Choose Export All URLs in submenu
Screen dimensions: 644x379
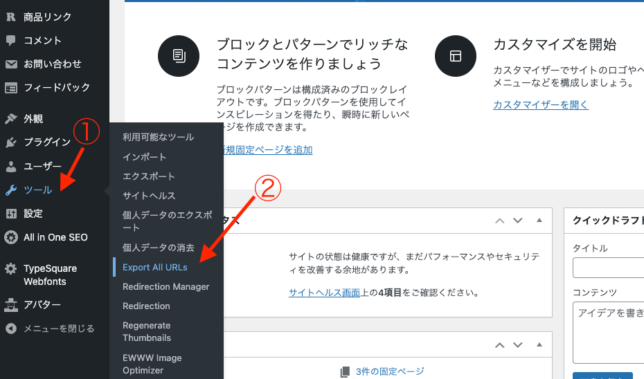tap(155, 267)
